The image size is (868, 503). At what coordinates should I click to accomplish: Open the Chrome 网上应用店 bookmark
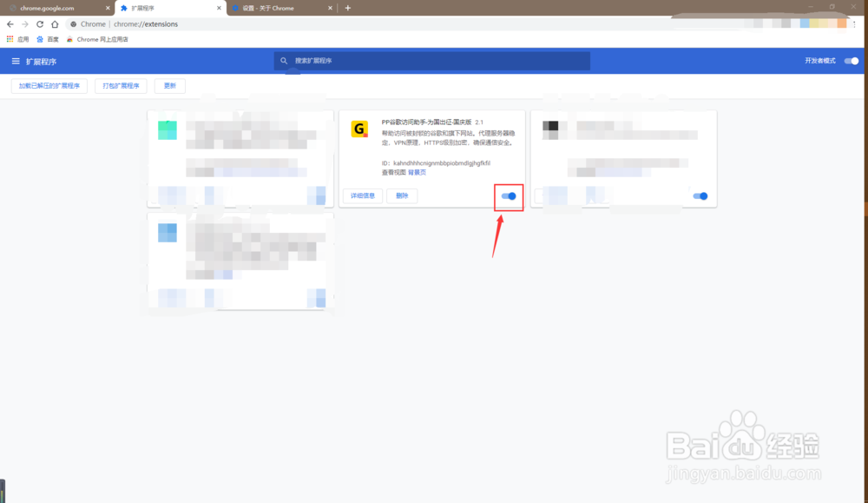(x=97, y=39)
